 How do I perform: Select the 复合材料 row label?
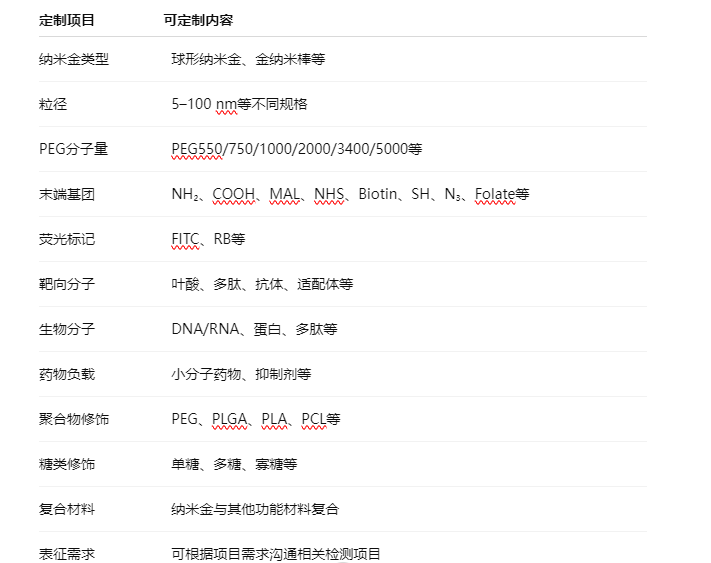pos(67,509)
